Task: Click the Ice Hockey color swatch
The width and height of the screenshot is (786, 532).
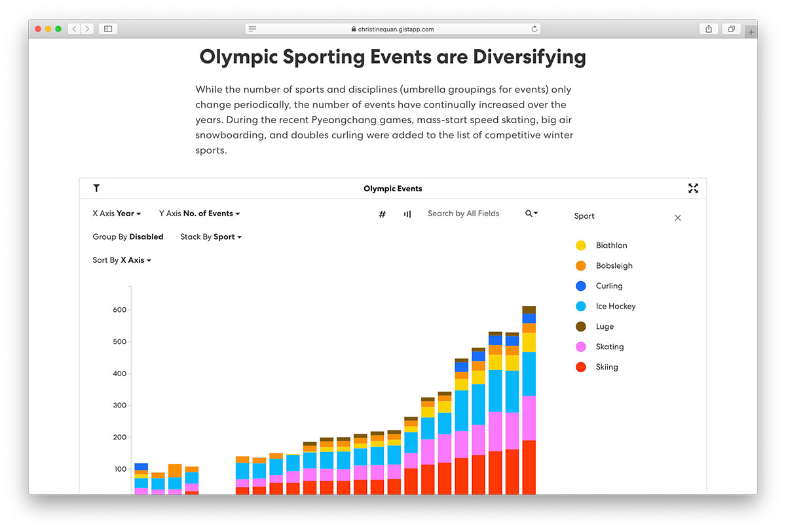Action: [x=580, y=307]
